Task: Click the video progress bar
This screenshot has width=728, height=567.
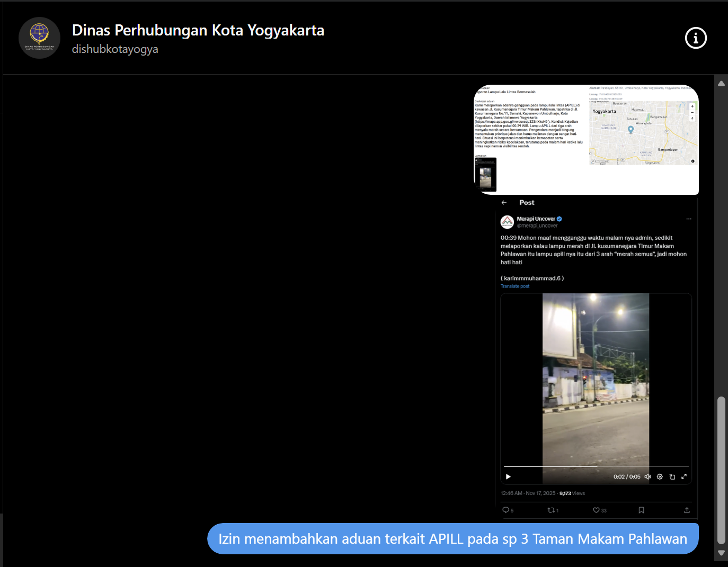Action: pyautogui.click(x=596, y=466)
